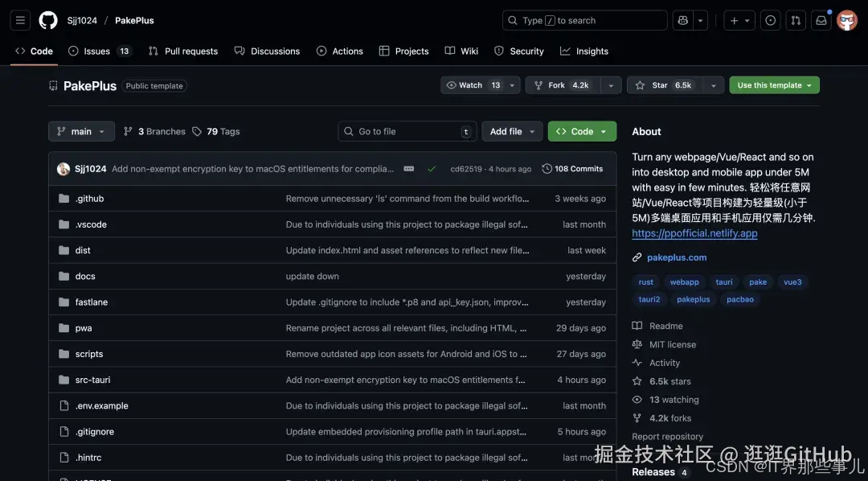Open the 108 Commits history link
The image size is (868, 481).
tap(572, 169)
